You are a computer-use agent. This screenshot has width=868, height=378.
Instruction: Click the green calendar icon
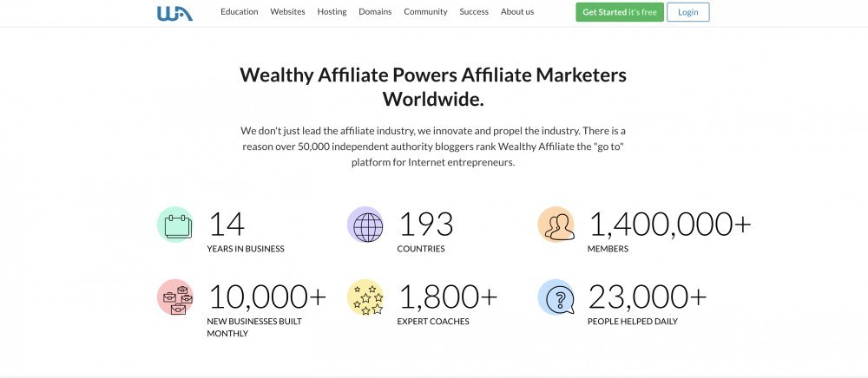pyautogui.click(x=175, y=225)
